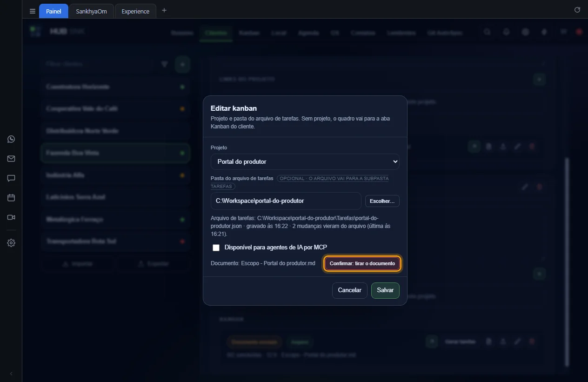Expand the Projeto dropdown showing Portal do produtor
The height and width of the screenshot is (382, 588).
305,161
